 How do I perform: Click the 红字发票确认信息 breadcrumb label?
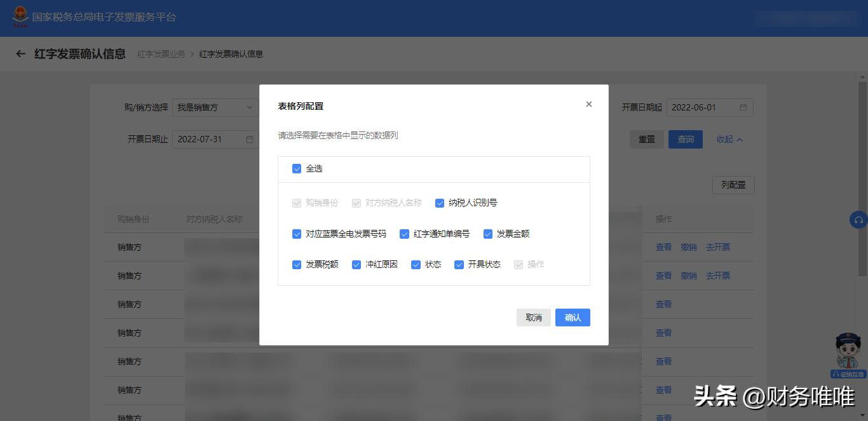pos(232,55)
